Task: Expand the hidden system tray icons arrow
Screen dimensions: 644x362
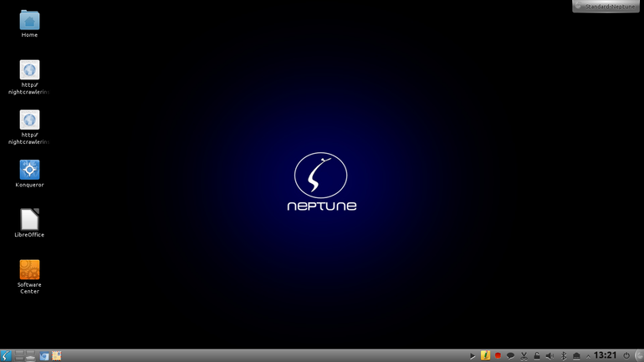Action: coord(588,356)
